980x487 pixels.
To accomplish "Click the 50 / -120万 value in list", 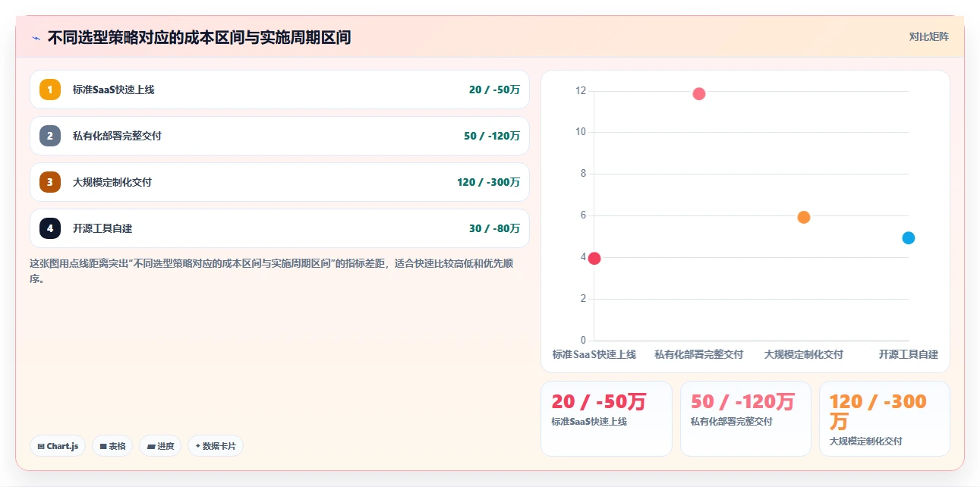I will (492, 136).
